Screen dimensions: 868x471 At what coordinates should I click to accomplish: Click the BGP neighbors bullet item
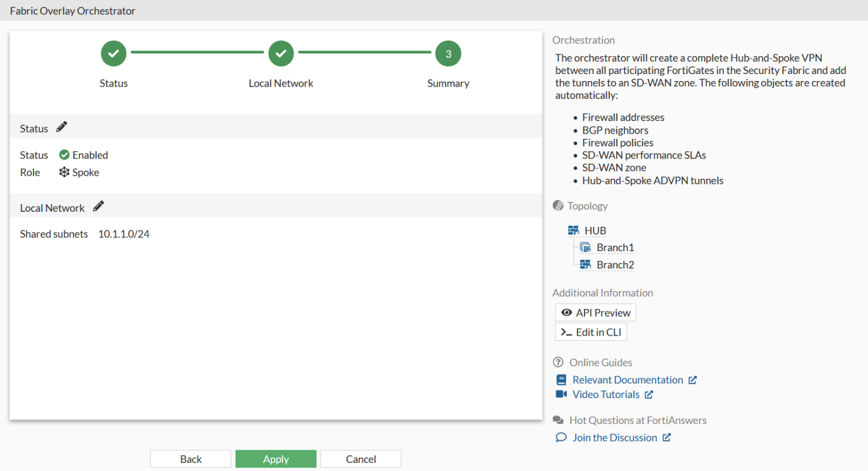pos(615,130)
